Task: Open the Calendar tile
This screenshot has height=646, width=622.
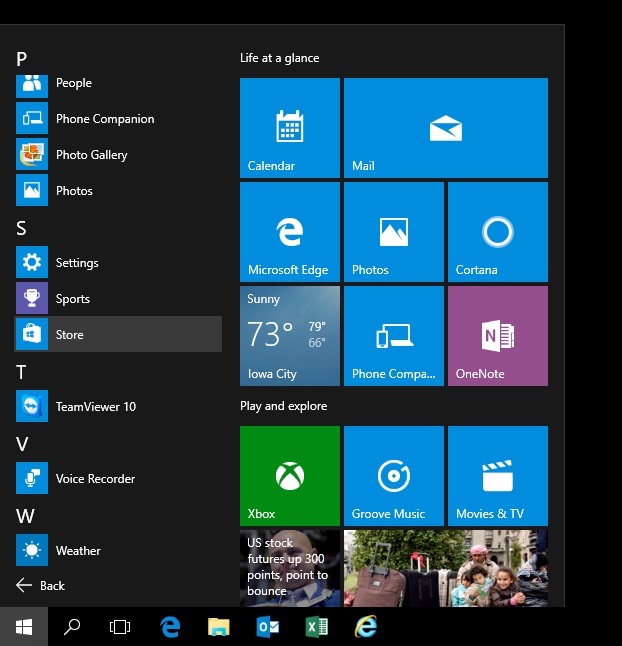Action: coord(290,128)
